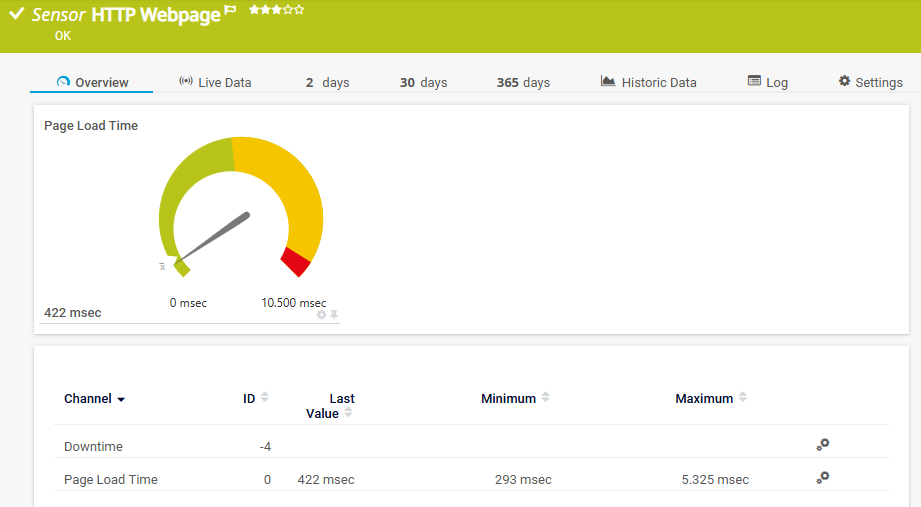Open Downtime channel settings gear
Screen dimensions: 921x507
822,445
